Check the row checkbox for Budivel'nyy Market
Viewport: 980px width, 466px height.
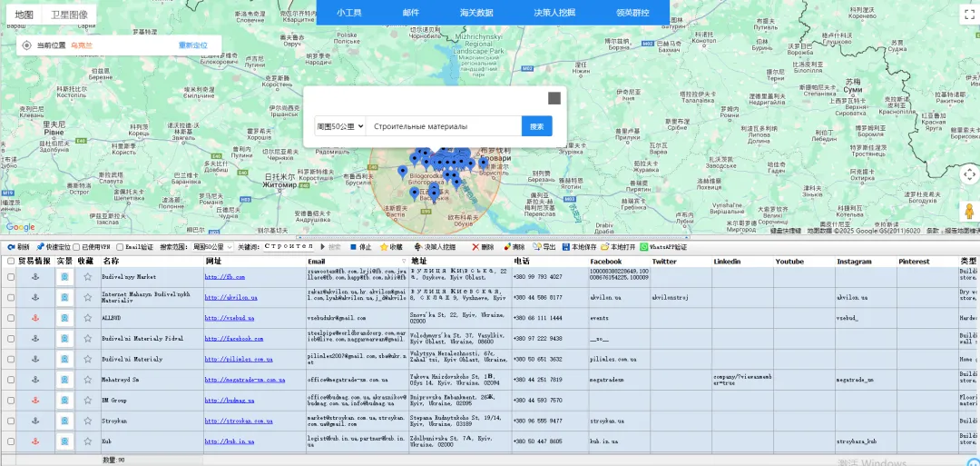coord(11,277)
